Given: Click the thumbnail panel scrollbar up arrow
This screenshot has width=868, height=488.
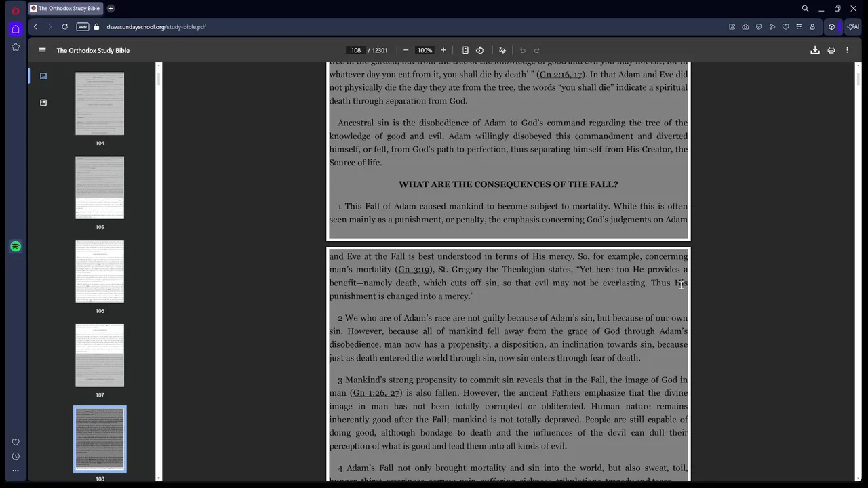Looking at the screenshot, I should coord(159,66).
